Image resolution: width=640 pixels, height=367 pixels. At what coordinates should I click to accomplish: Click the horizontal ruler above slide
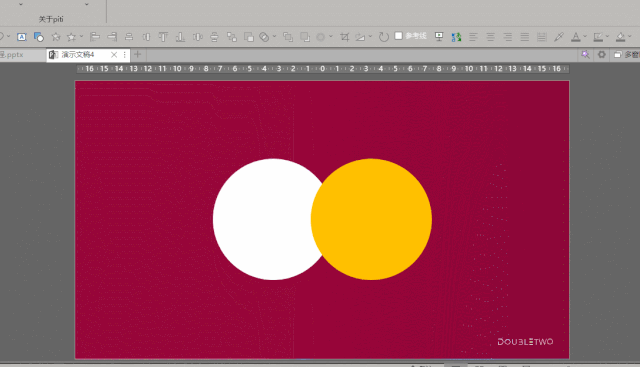tap(322, 69)
